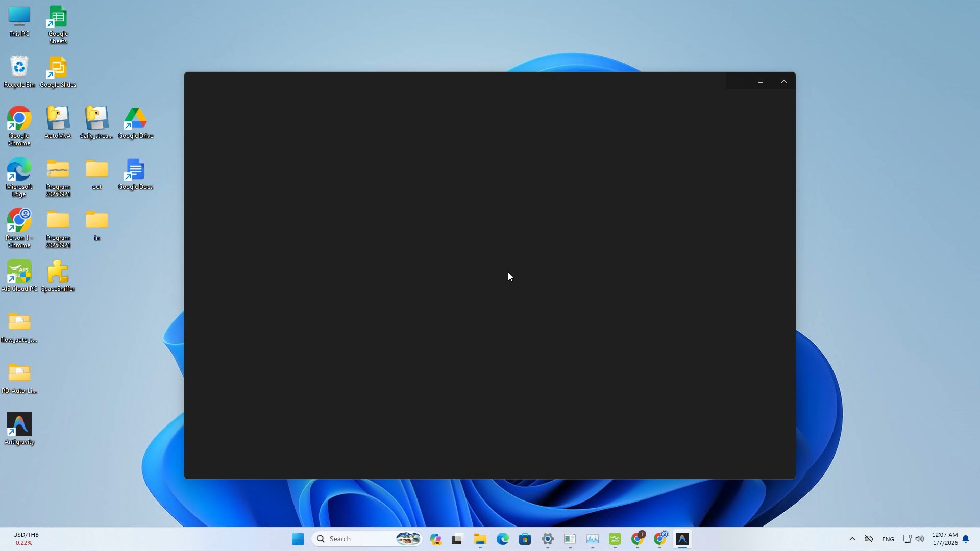Image resolution: width=980 pixels, height=551 pixels.
Task: Expand hidden system tray icons
Action: coord(852,539)
